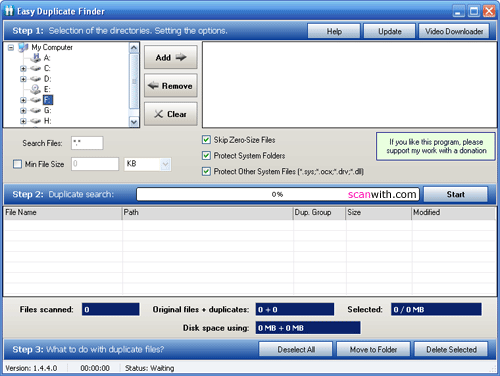Image resolution: width=500 pixels, height=376 pixels.
Task: Click the duplicate search progress bar
Action: (278, 194)
